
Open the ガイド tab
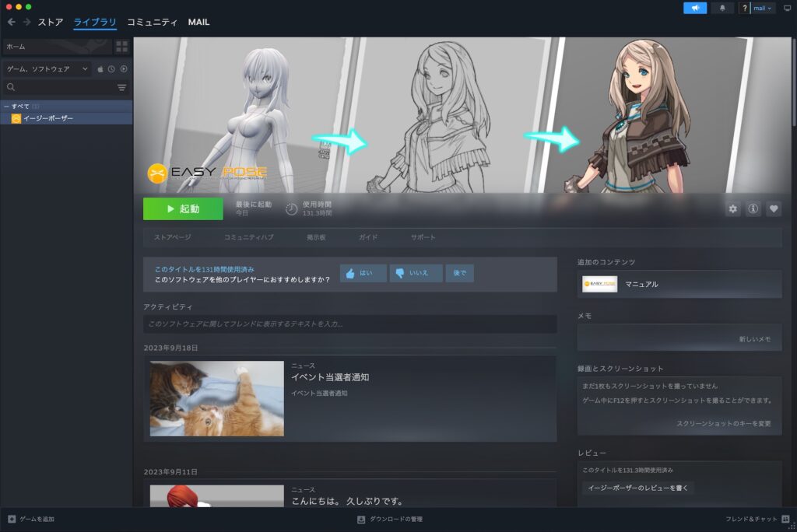click(x=368, y=237)
